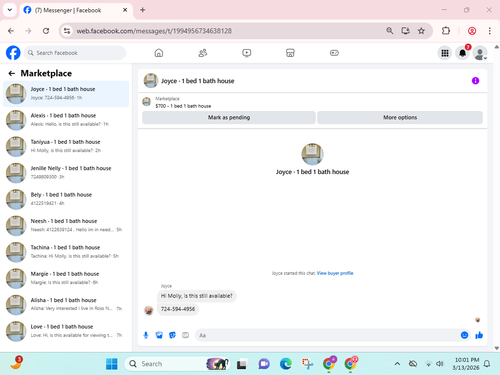500x375 pixels.
Task: Click the address bar URL
Action: [x=154, y=31]
